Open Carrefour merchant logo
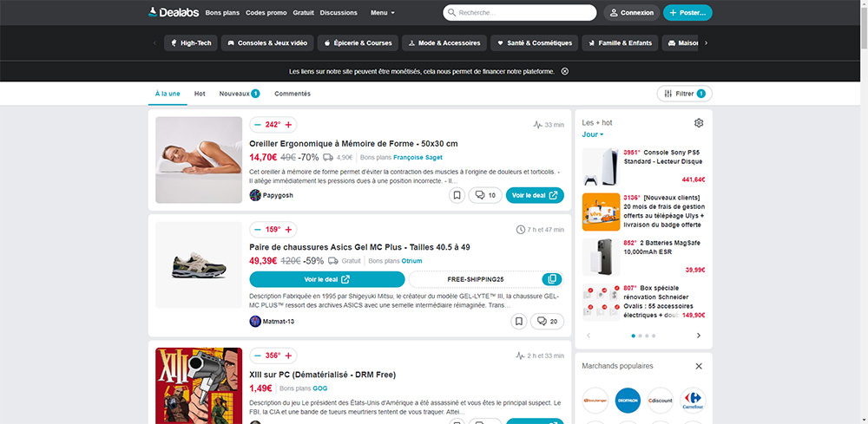 pyautogui.click(x=693, y=401)
